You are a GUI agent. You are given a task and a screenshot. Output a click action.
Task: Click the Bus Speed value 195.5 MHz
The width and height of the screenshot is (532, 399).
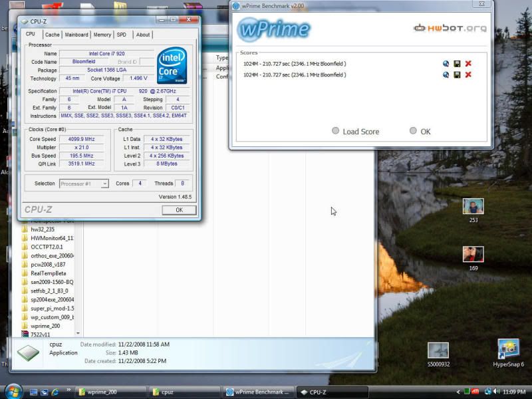[x=81, y=156]
